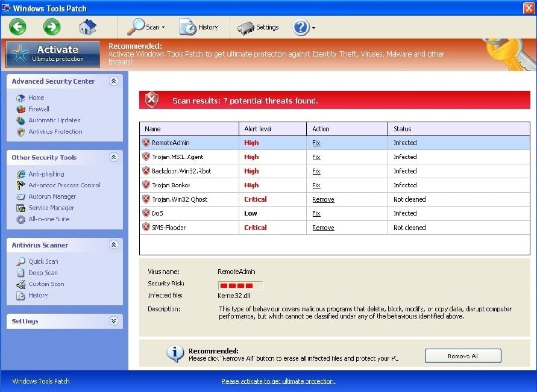The image size is (537, 392).
Task: Open the Firewall section
Action: 36,110
